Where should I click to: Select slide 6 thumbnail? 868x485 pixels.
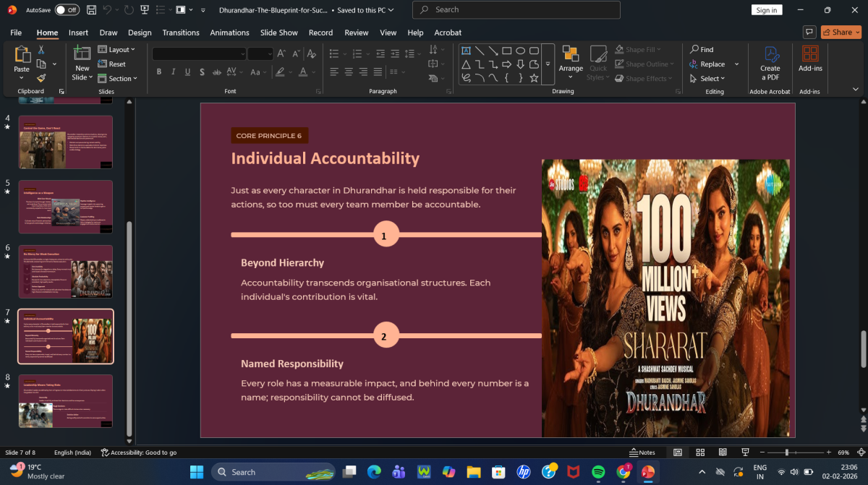[x=66, y=271]
